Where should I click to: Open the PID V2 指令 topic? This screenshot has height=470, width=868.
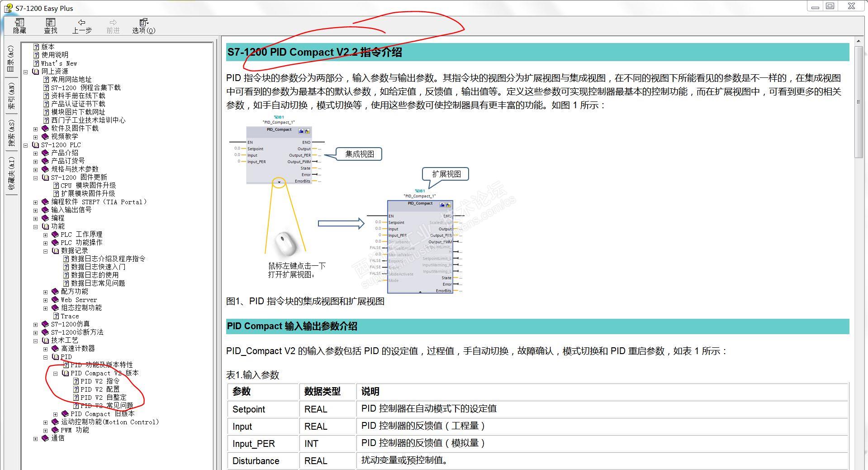pyautogui.click(x=100, y=381)
